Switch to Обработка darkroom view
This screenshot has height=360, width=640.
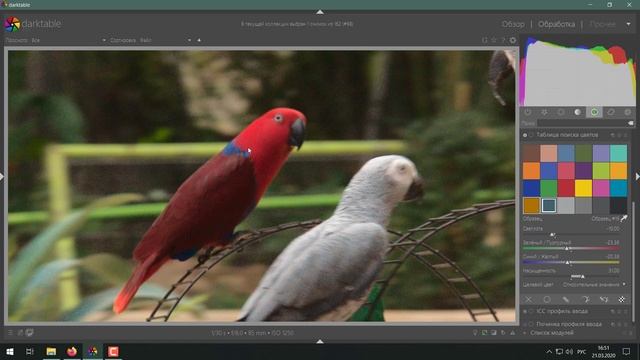point(556,24)
